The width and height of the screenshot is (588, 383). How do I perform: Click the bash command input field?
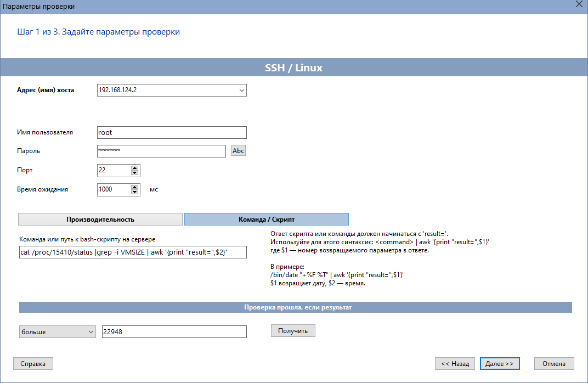click(x=133, y=252)
